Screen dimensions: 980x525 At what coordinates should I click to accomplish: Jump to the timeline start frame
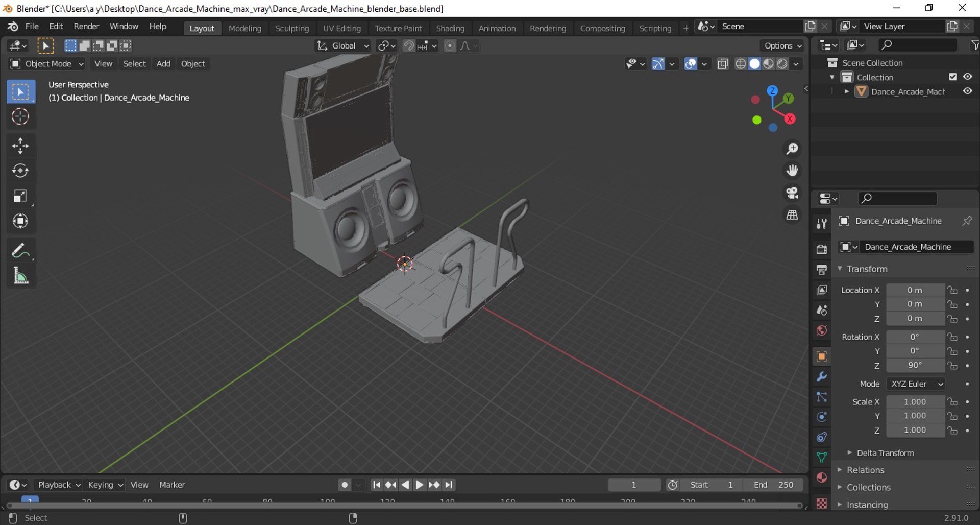376,485
